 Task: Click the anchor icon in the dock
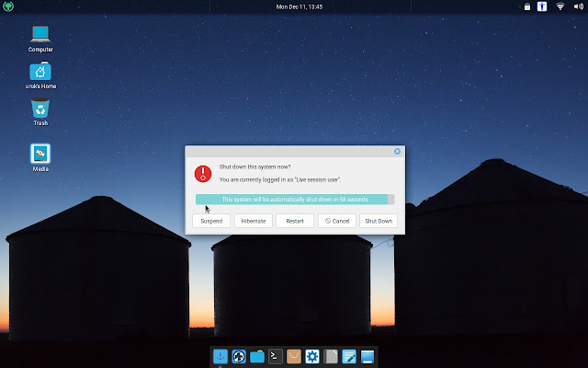tap(220, 356)
